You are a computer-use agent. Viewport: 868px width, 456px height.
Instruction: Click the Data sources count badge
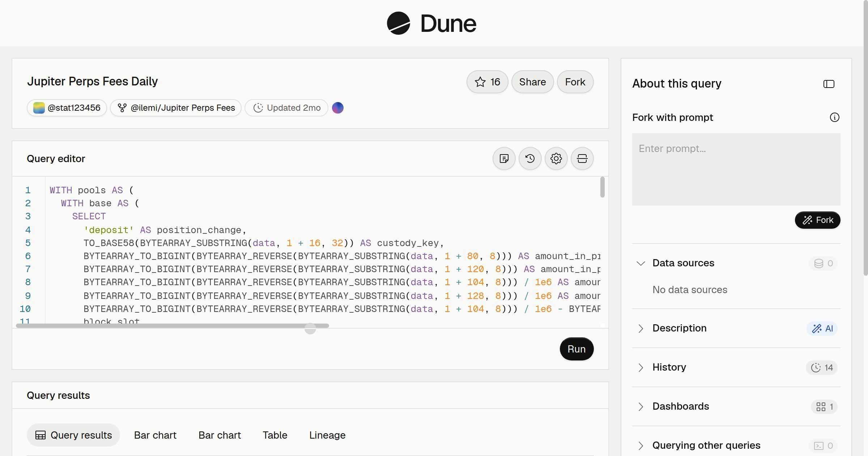click(823, 263)
